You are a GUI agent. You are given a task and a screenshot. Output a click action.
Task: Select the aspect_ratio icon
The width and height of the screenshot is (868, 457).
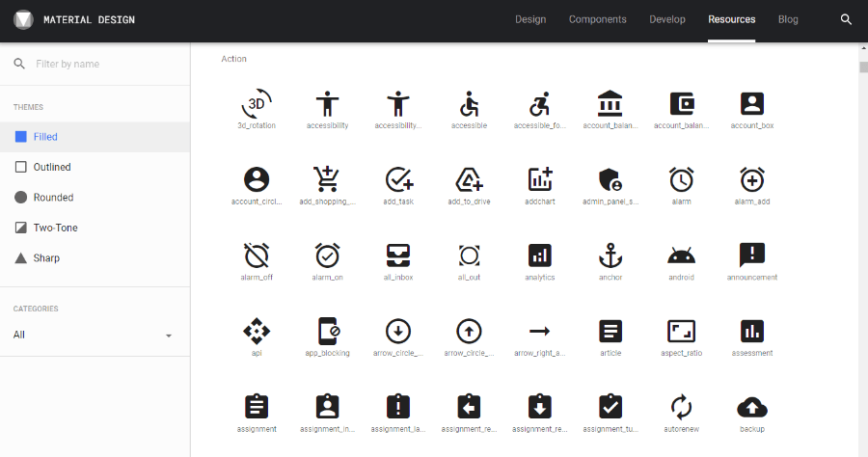coord(682,331)
